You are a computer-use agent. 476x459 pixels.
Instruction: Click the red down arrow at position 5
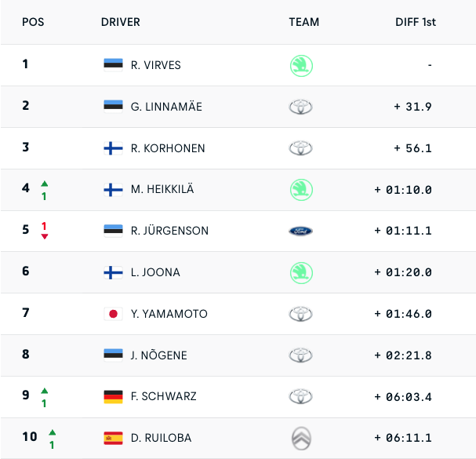pos(44,236)
